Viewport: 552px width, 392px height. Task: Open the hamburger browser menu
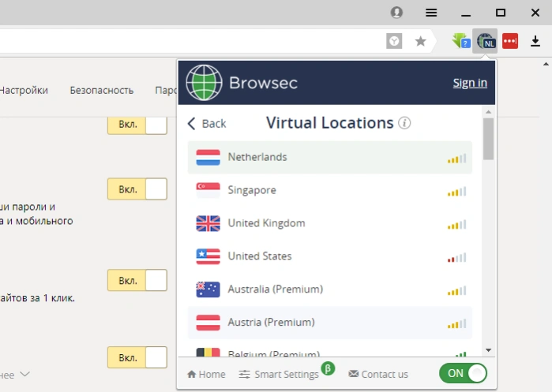click(431, 13)
